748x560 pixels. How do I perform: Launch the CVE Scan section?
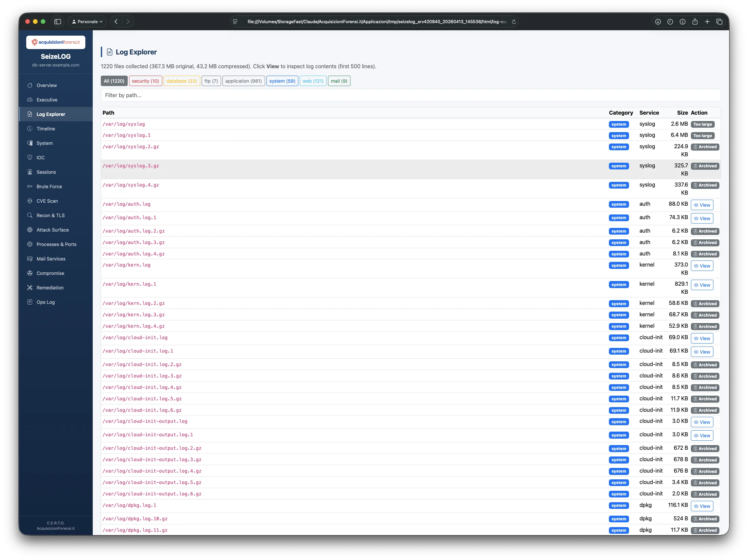48,201
